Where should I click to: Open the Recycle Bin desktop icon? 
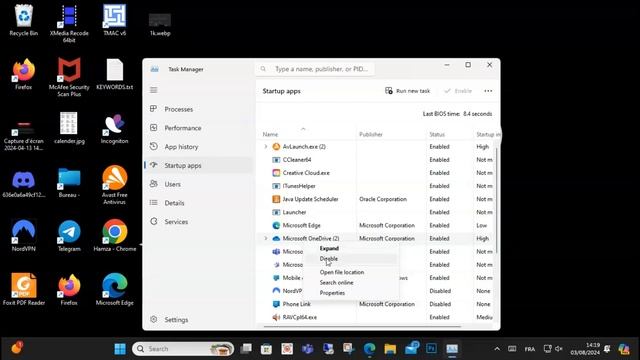(24, 20)
